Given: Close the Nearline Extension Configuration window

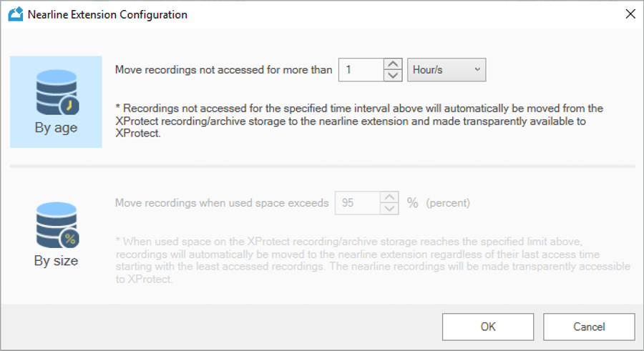Looking at the screenshot, I should (630, 14).
